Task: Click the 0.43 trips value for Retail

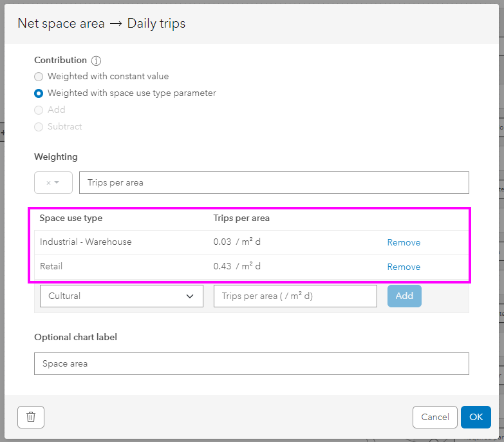Action: tap(222, 266)
